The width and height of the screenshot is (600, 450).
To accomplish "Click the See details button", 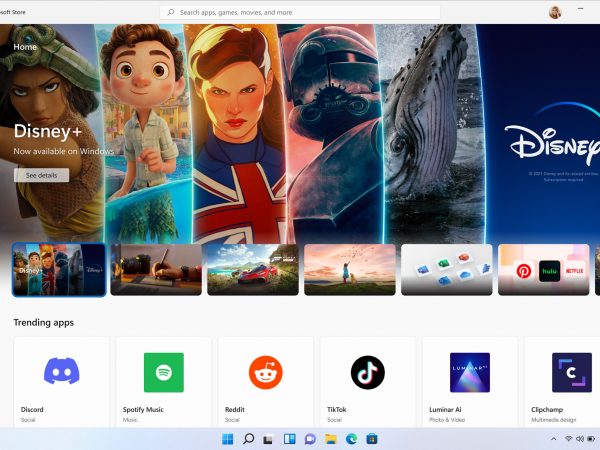I will point(41,175).
